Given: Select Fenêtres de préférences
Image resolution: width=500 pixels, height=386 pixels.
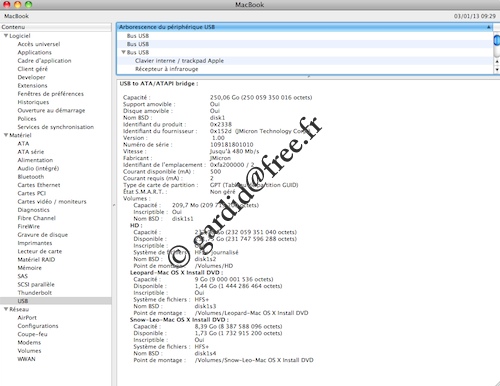Looking at the screenshot, I should pyautogui.click(x=50, y=94).
